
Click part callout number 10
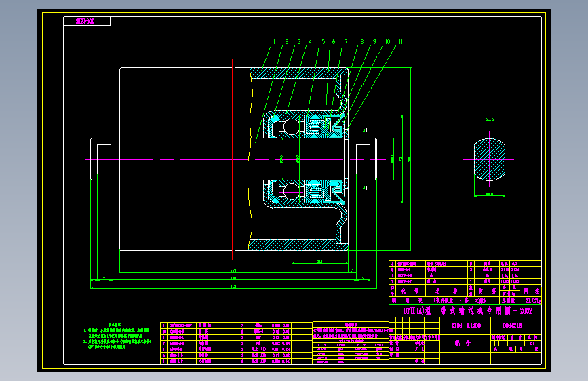point(387,42)
